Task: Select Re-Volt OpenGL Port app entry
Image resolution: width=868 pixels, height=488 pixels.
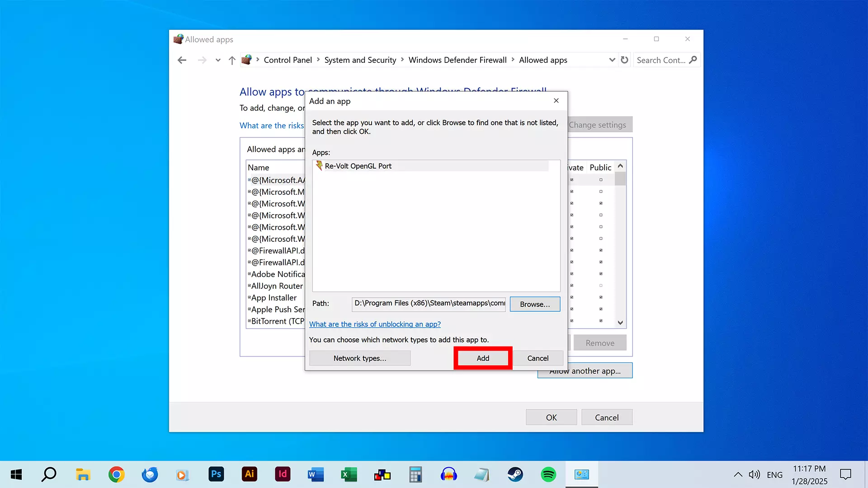Action: coord(358,166)
